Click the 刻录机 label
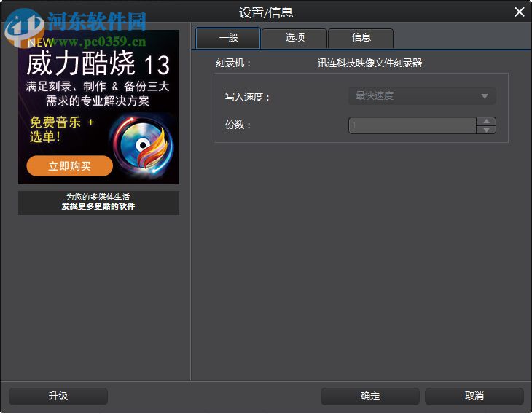This screenshot has width=532, height=414. tap(232, 63)
